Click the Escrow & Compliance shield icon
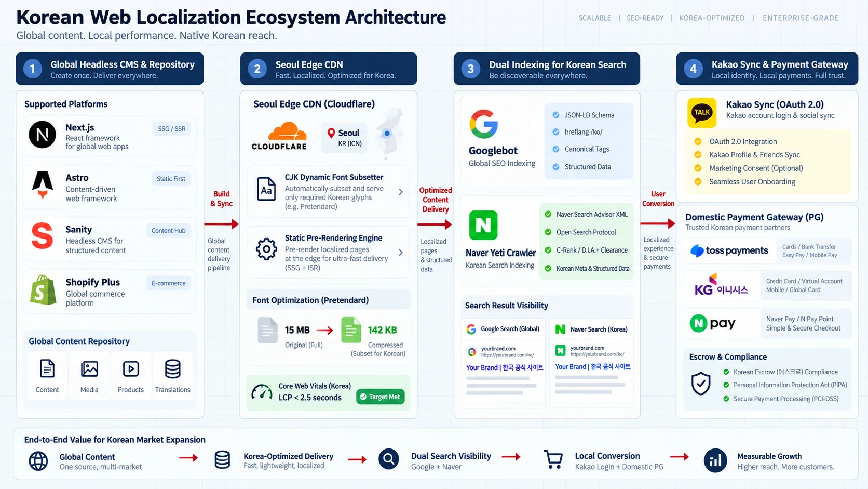868x489 pixels. tap(701, 384)
